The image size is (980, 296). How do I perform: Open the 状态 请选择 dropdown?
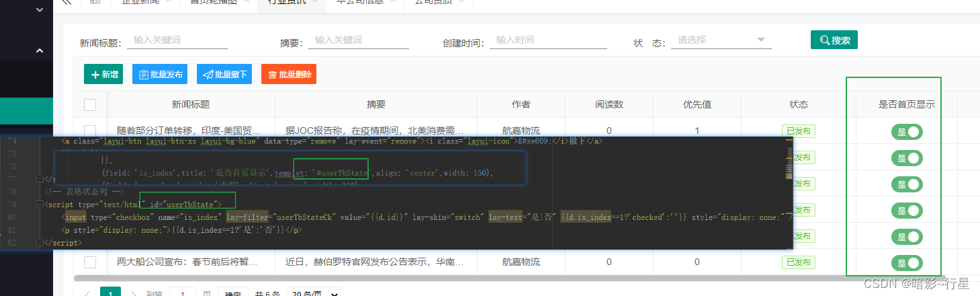pos(721,40)
